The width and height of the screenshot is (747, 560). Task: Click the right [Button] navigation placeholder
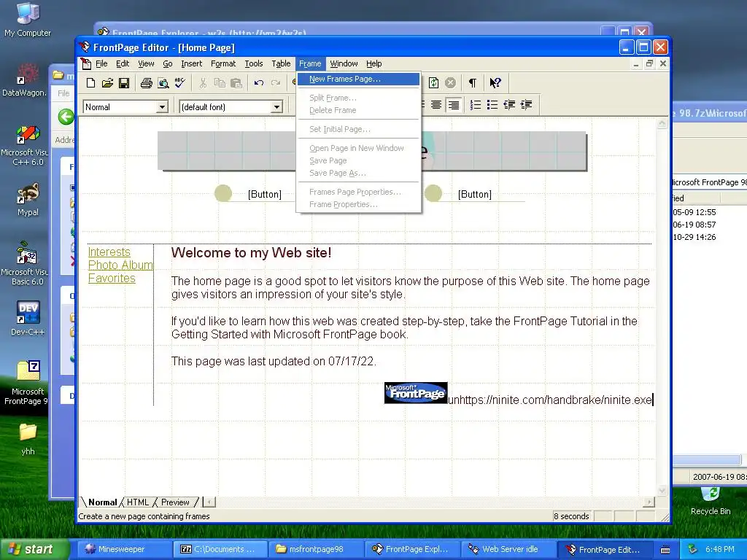point(474,194)
